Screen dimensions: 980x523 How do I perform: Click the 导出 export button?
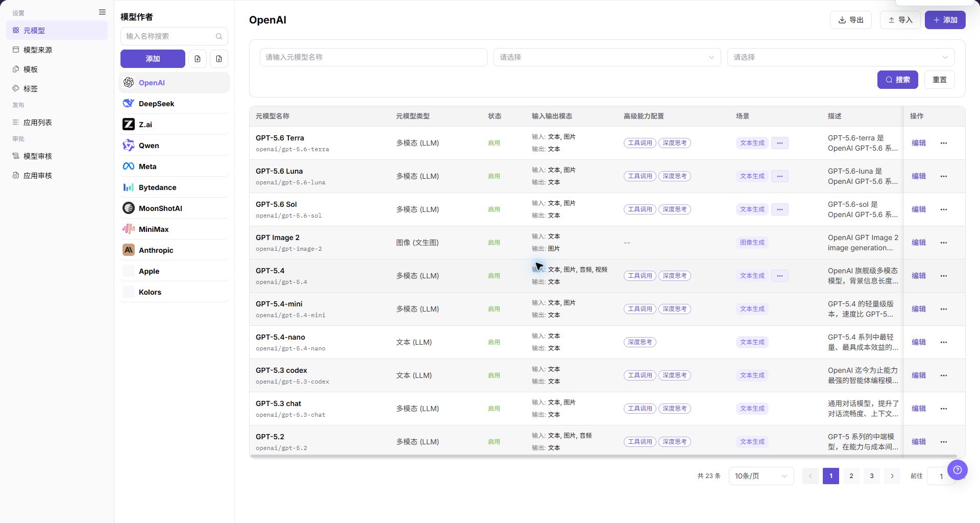point(851,20)
